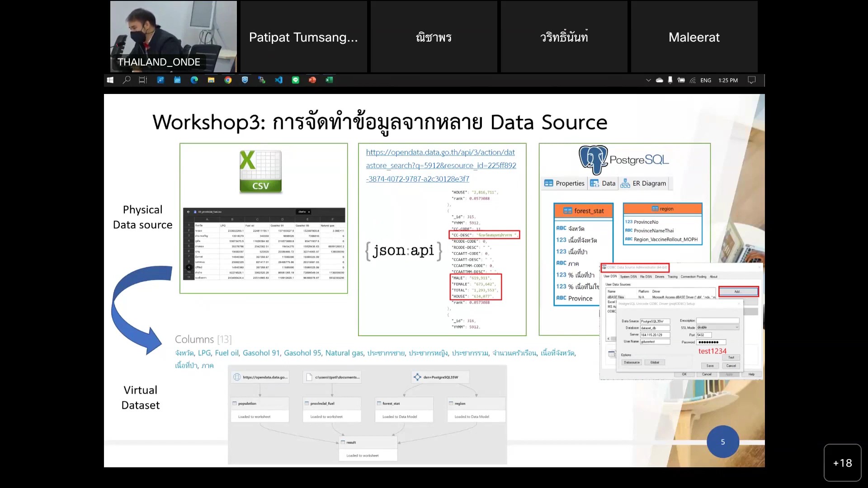Show the +18 more participants tile
This screenshot has width=868, height=488.
tap(842, 463)
